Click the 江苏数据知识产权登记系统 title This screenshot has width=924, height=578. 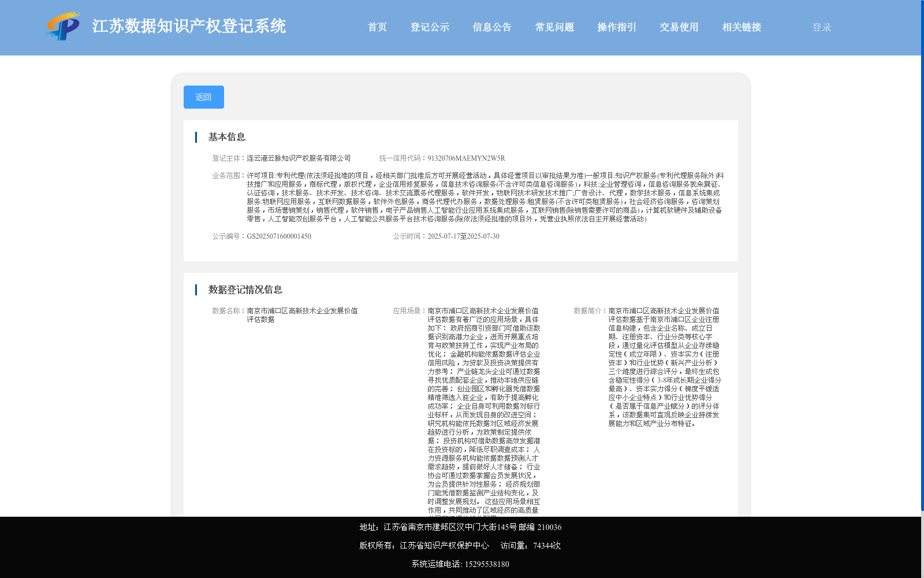pyautogui.click(x=189, y=27)
